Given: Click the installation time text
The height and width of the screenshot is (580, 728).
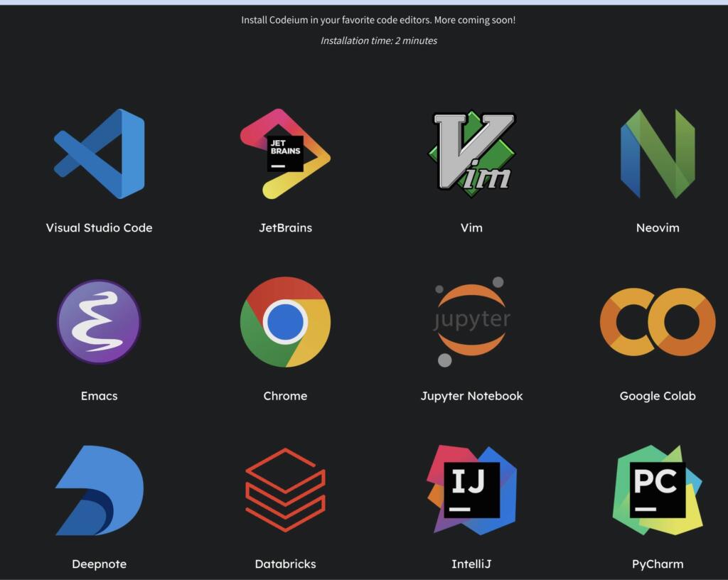Looking at the screenshot, I should pyautogui.click(x=378, y=41).
